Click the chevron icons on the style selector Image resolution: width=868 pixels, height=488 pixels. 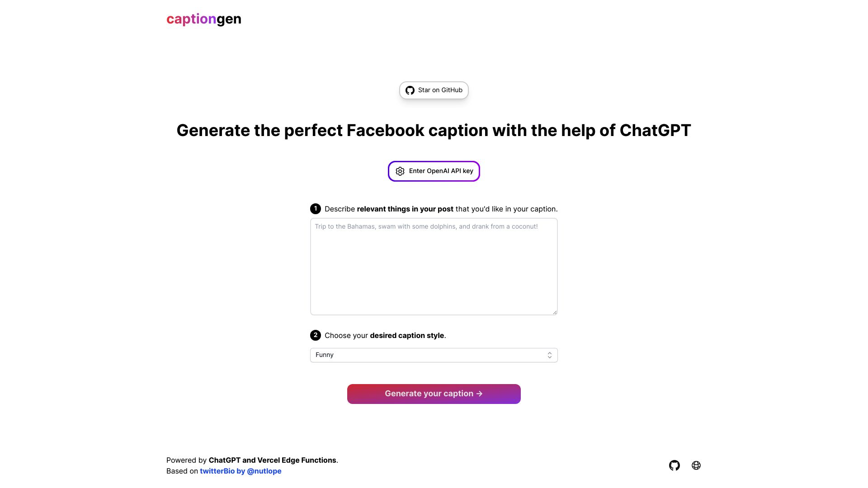549,355
